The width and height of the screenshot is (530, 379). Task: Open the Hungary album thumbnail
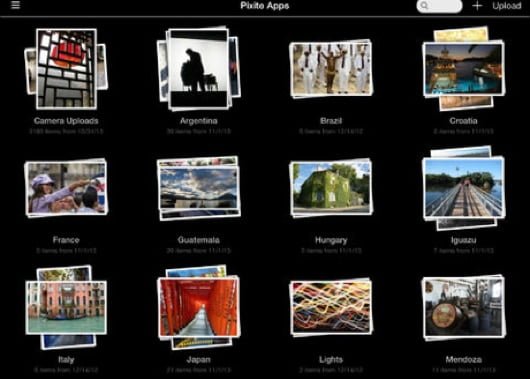click(x=331, y=188)
